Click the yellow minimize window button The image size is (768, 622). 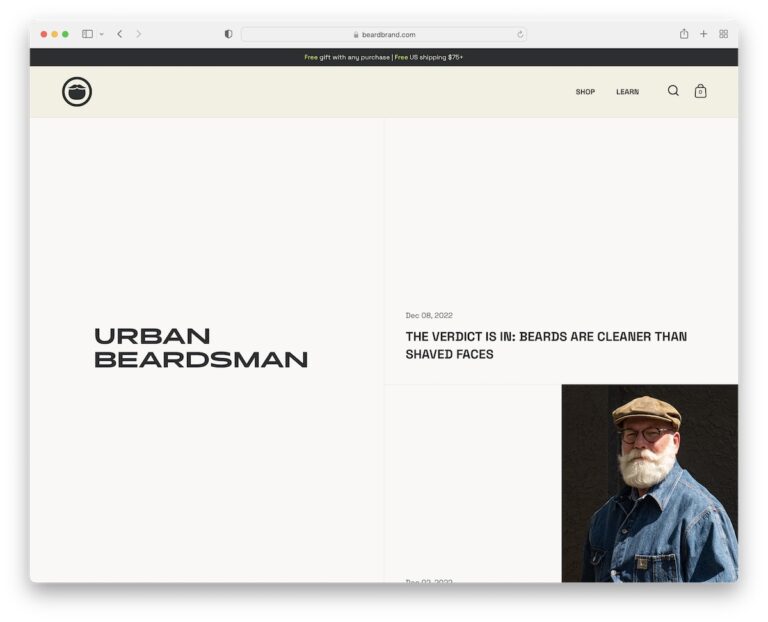(54, 34)
